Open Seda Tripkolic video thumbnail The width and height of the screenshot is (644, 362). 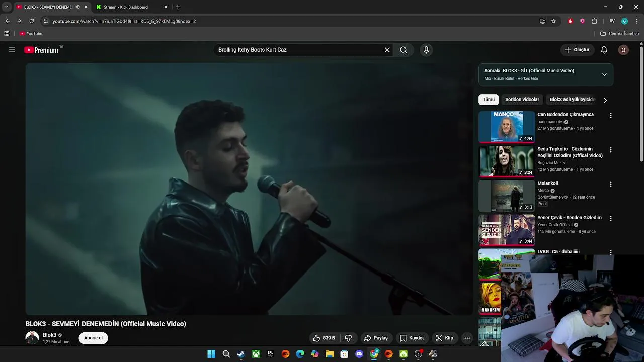pyautogui.click(x=506, y=161)
